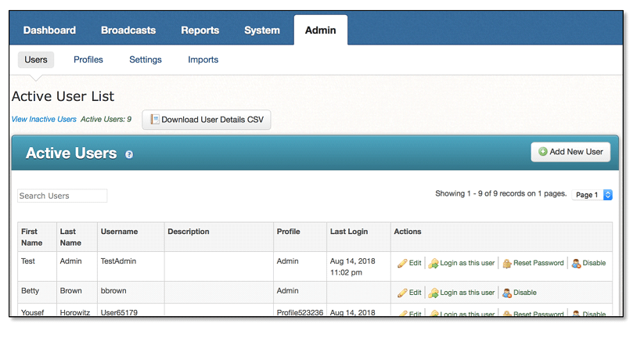Open the Settings sub-tab
The height and width of the screenshot is (338, 644).
click(146, 59)
